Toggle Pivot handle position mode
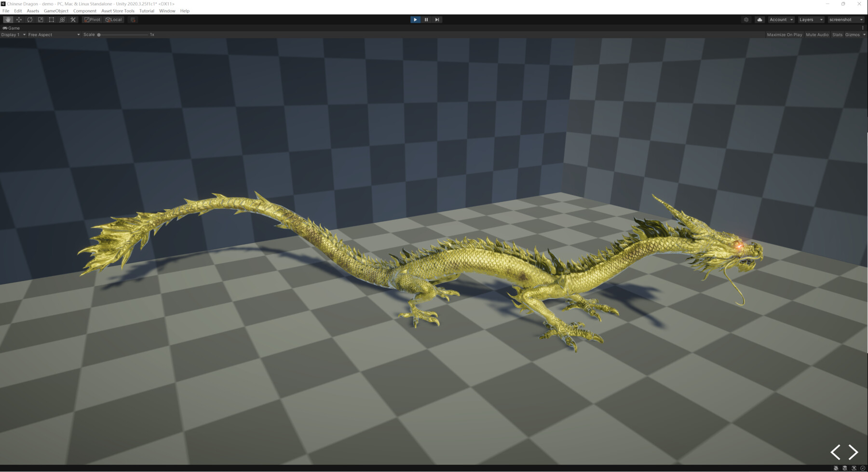 pos(92,20)
